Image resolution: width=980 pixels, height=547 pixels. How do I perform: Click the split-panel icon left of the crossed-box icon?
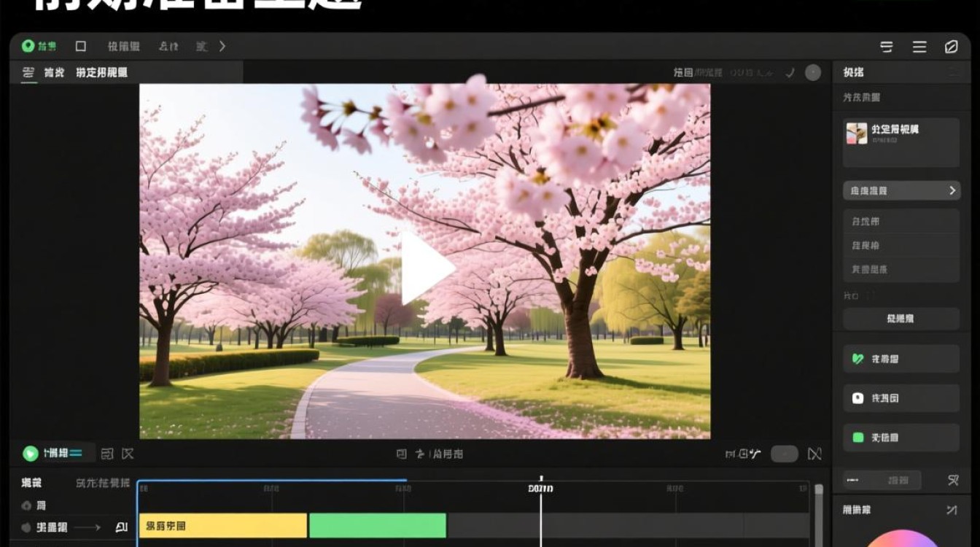tap(107, 454)
